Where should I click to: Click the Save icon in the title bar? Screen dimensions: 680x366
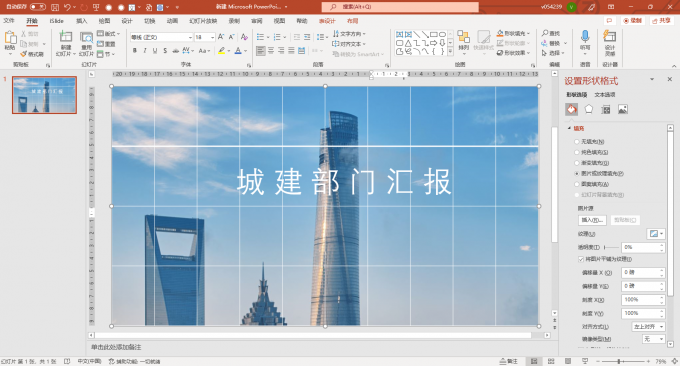(x=55, y=7)
